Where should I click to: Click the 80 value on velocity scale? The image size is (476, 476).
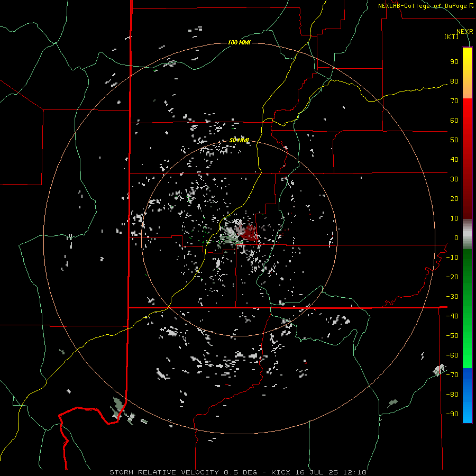(x=454, y=81)
